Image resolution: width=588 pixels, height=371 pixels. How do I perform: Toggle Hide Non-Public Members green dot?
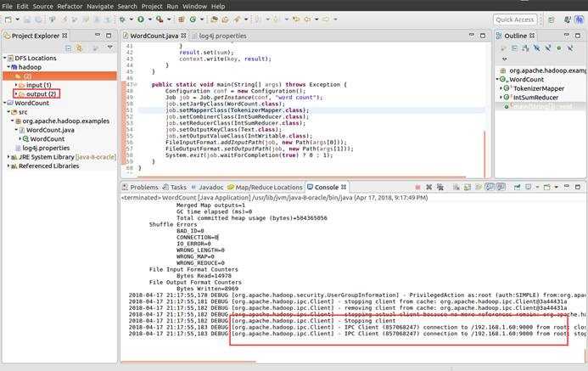(559, 48)
